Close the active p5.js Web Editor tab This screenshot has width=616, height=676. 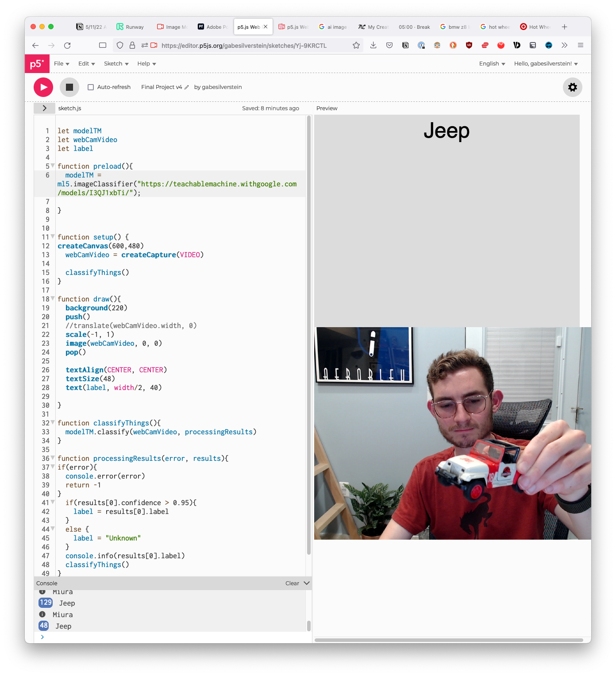click(x=266, y=27)
